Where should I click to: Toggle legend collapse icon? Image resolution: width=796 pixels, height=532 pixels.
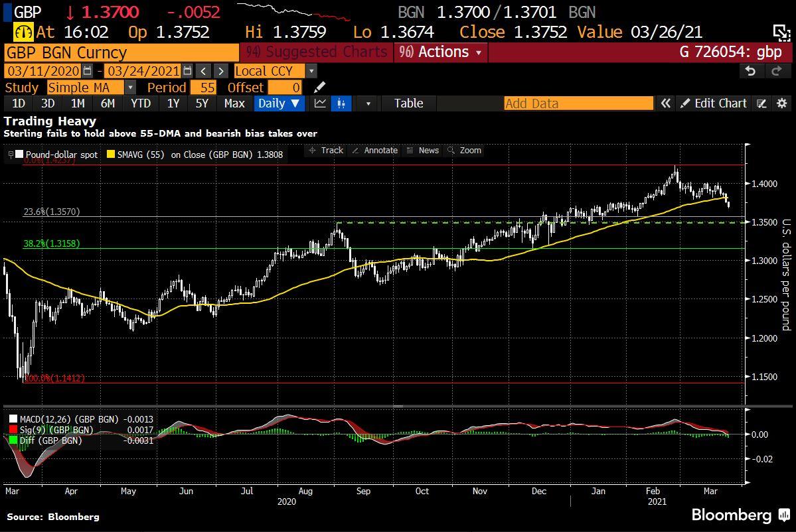click(11, 154)
